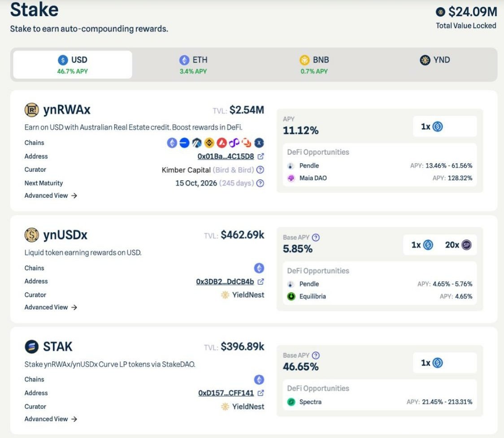Click the help icon next to Next Maturity date

click(261, 183)
